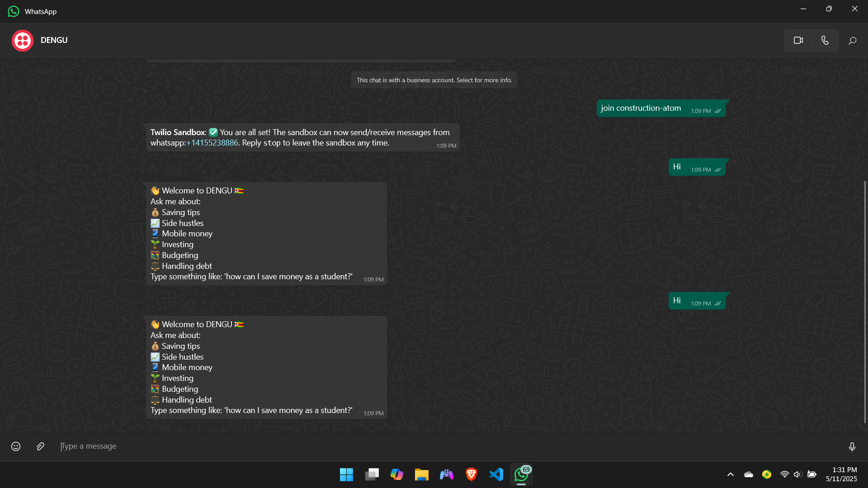Open Visual Studio Code from taskbar
Viewport: 868px width, 488px height.
496,474
